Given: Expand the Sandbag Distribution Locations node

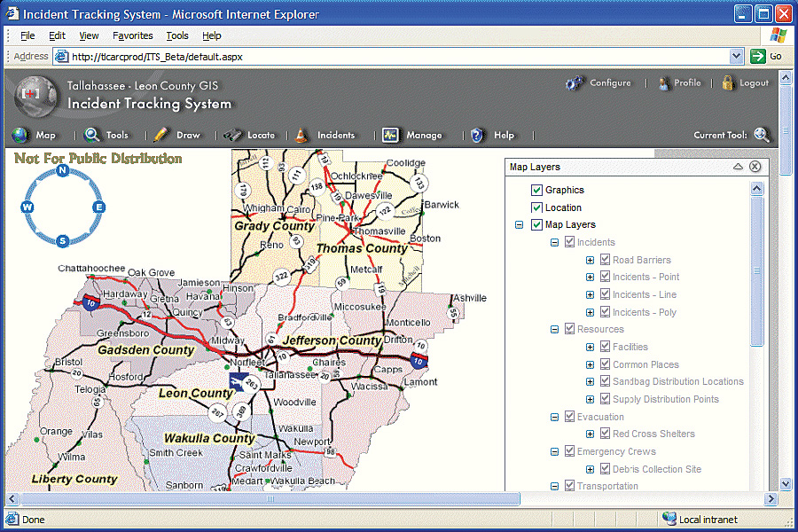Looking at the screenshot, I should click(590, 382).
